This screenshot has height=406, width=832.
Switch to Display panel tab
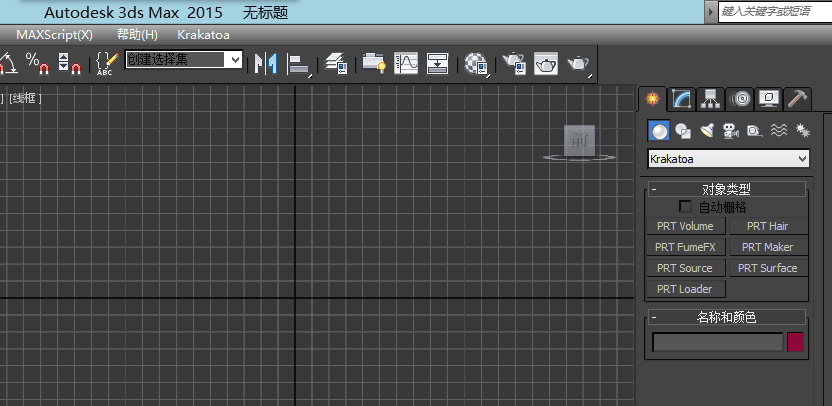768,99
